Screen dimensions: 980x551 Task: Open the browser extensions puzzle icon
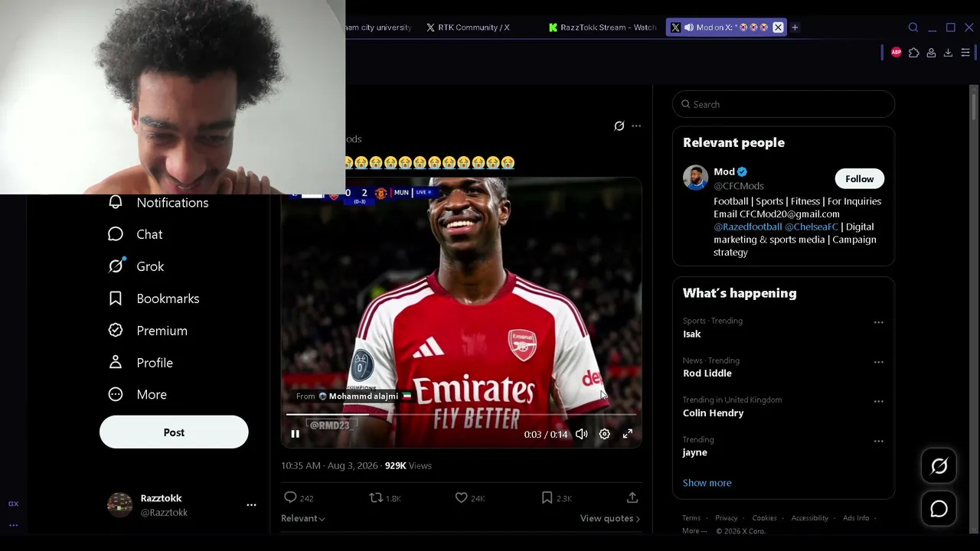coord(914,53)
